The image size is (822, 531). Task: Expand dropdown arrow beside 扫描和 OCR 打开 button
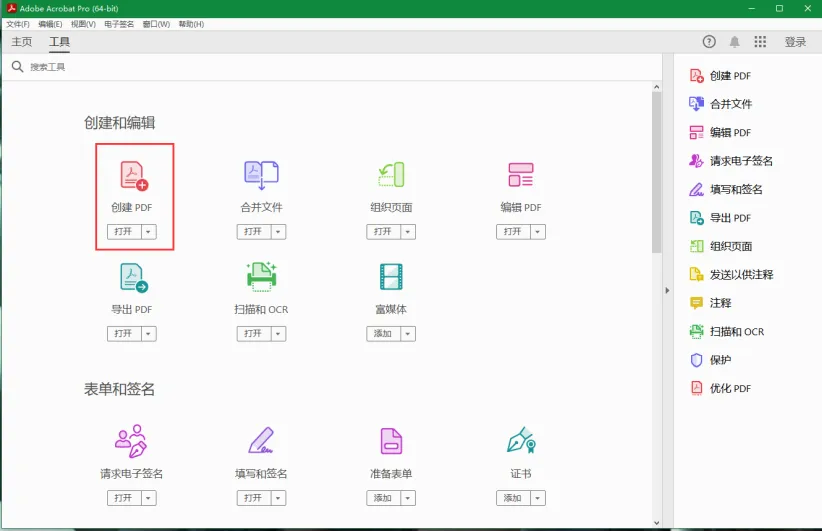[x=278, y=333]
